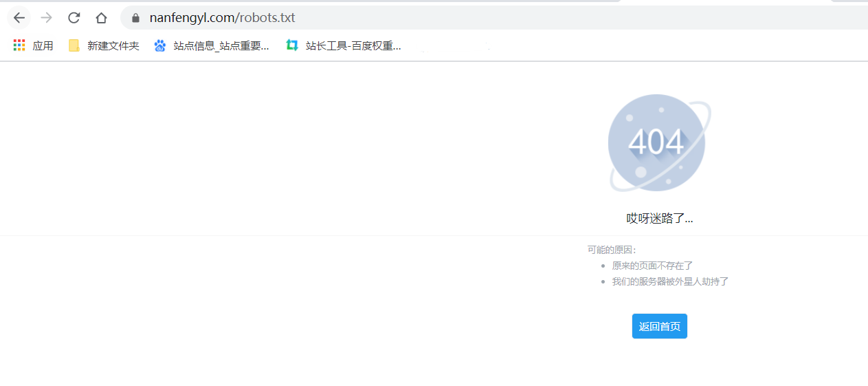Go to the browser Home page

pos(101,18)
